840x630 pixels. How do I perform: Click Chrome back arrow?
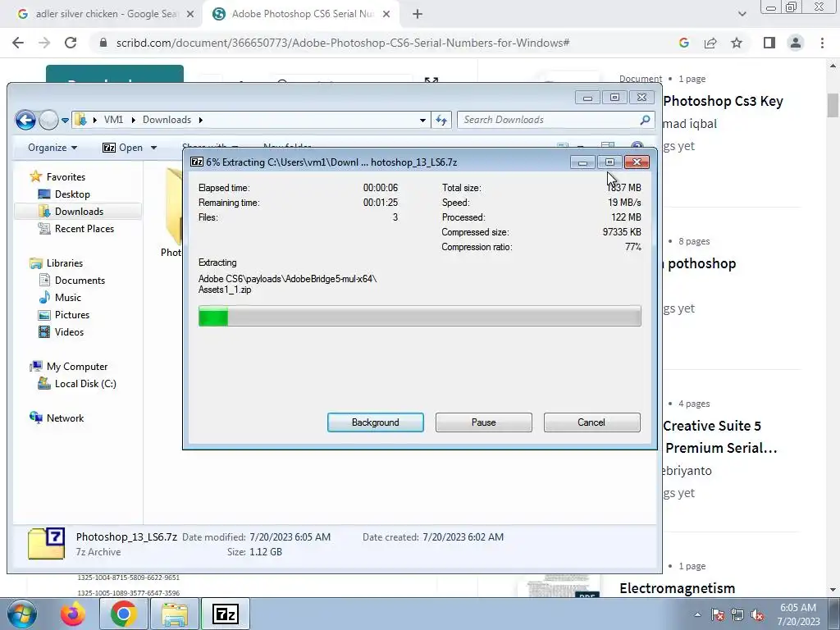18,43
